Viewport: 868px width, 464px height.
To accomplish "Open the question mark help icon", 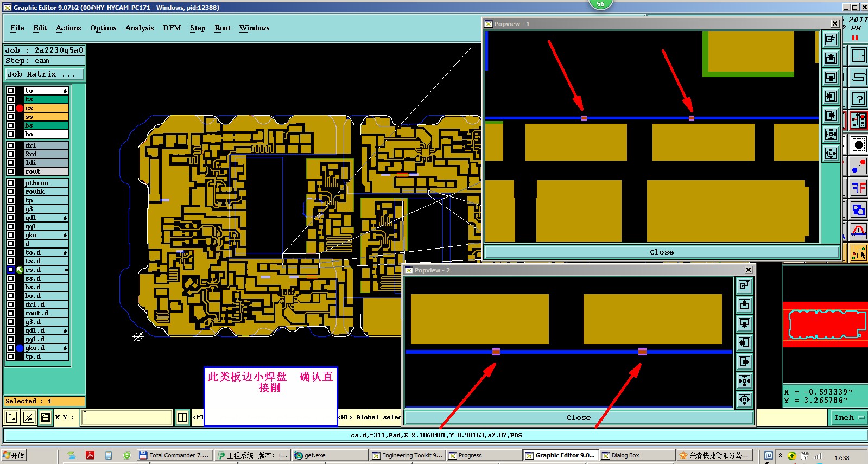I will [859, 99].
